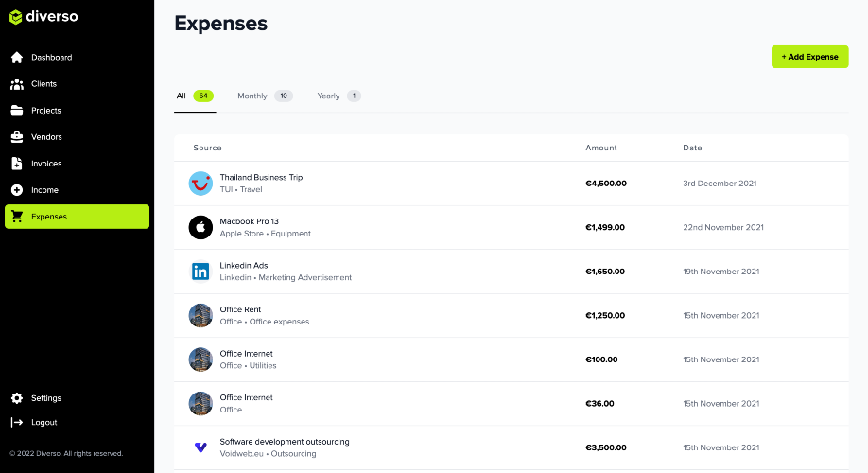Click the Settings gear icon
Screen dimensions: 868x473
17,398
